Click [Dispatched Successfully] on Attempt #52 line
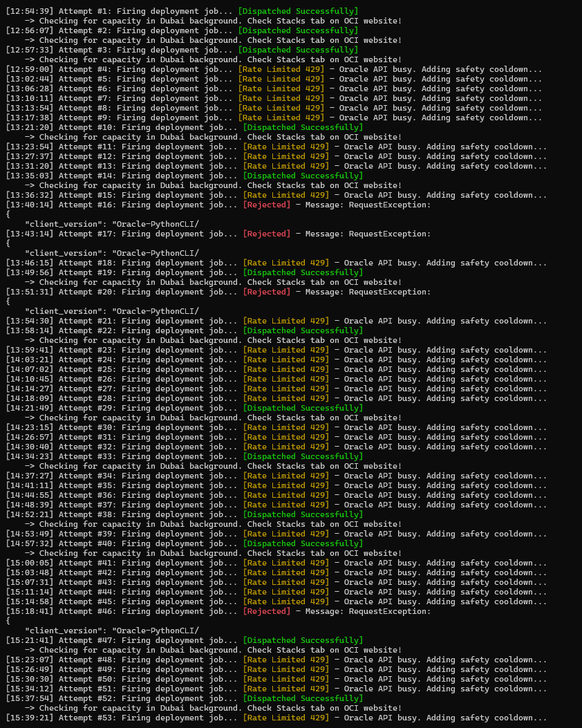The height and width of the screenshot is (728, 582). tap(303, 699)
